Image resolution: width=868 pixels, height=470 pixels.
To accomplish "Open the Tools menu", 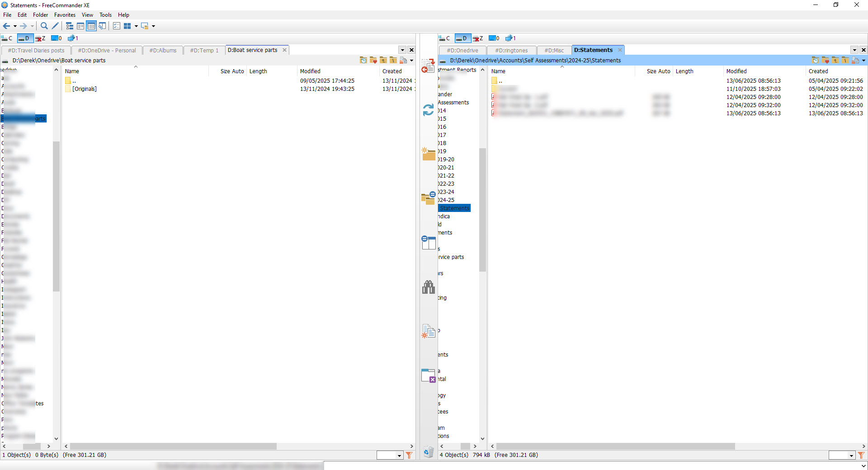I will pos(105,15).
